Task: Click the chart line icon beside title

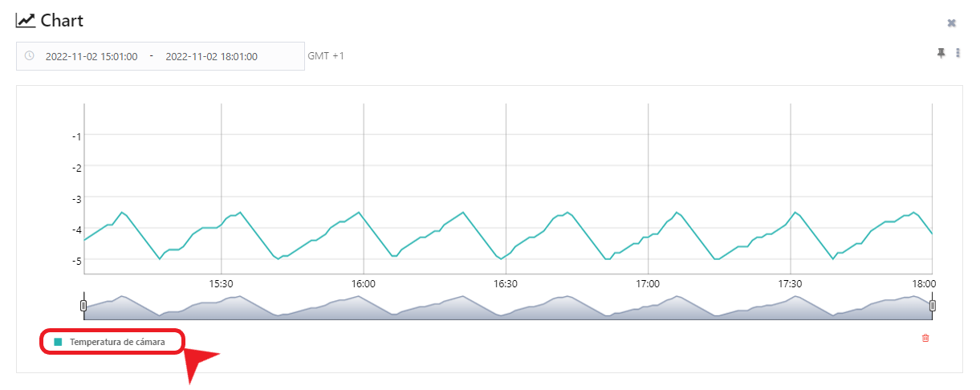Action: 26,21
